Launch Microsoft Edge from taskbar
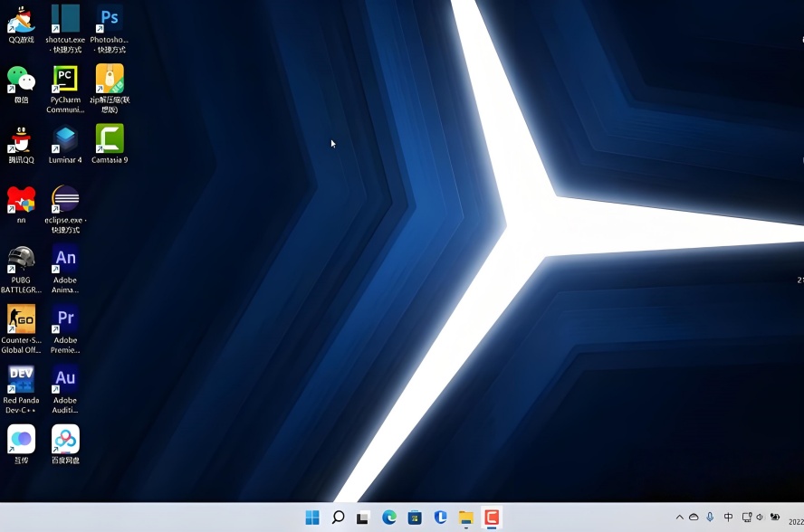 click(389, 518)
